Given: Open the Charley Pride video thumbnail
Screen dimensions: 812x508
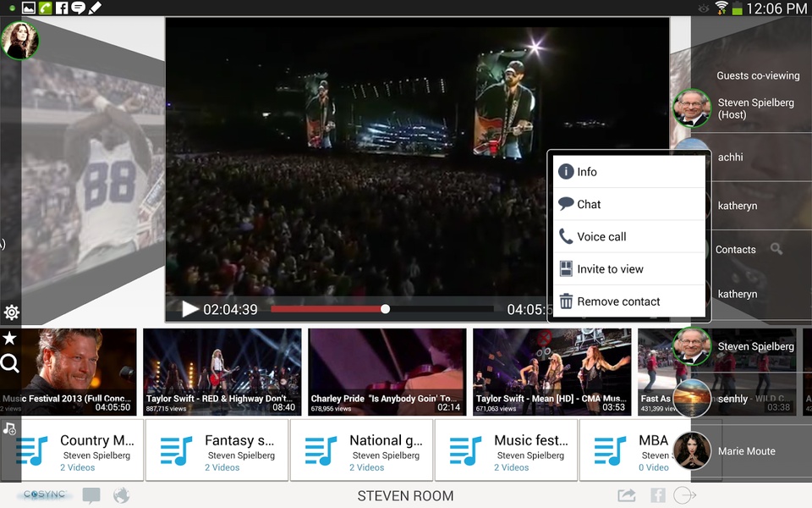Looking at the screenshot, I should (387, 372).
